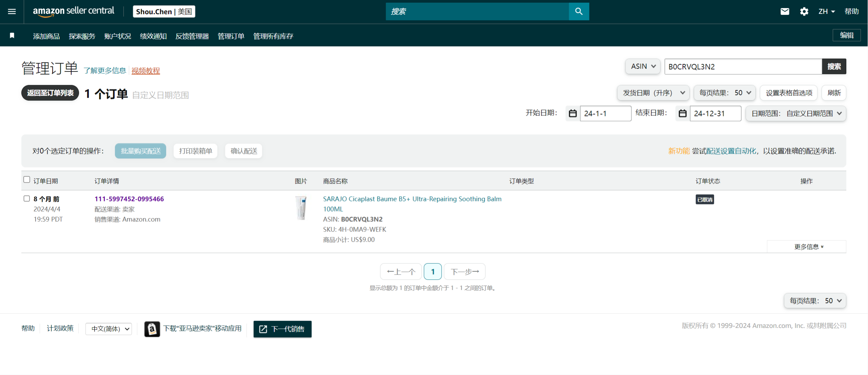The width and height of the screenshot is (868, 375).
Task: Click the Amazon Seller app icon in footer
Action: click(152, 329)
